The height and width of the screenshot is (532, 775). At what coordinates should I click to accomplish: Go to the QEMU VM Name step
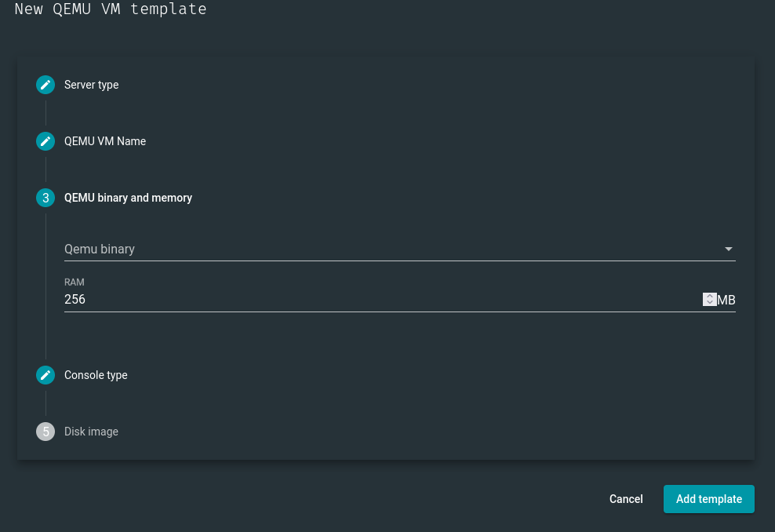pyautogui.click(x=105, y=141)
